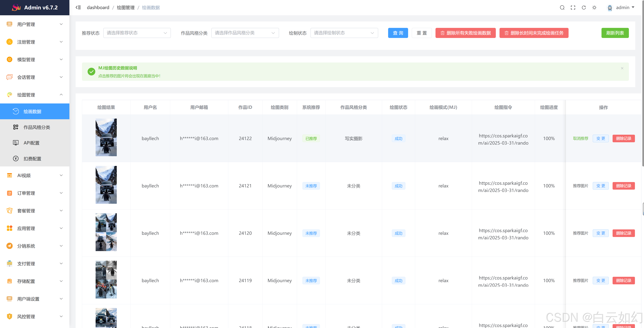
Task: Enter fullscreen mode via the header icon
Action: click(573, 8)
